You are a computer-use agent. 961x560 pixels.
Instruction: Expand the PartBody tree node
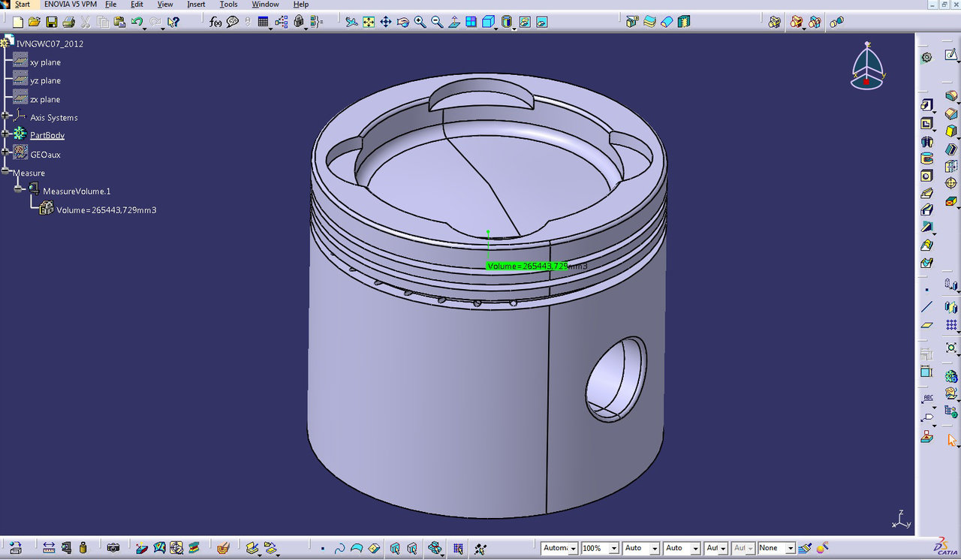5,134
